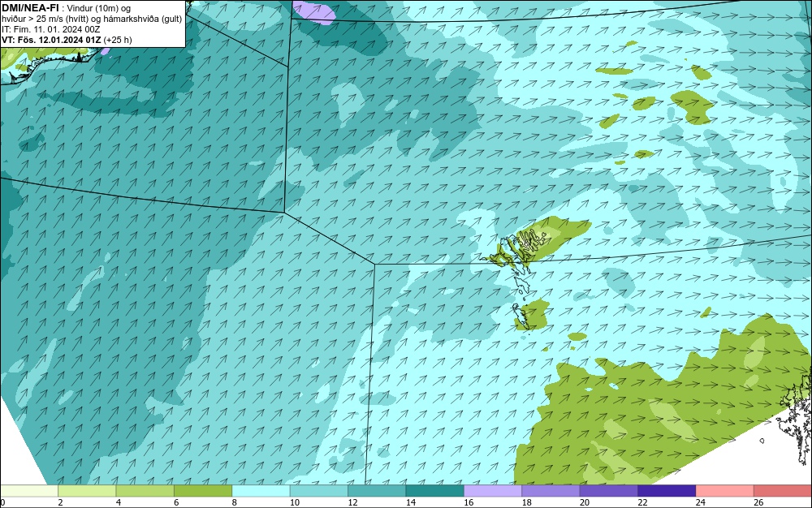This screenshot has width=812, height=508.
Task: Click the legend scale label "22"
Action: coord(642,502)
